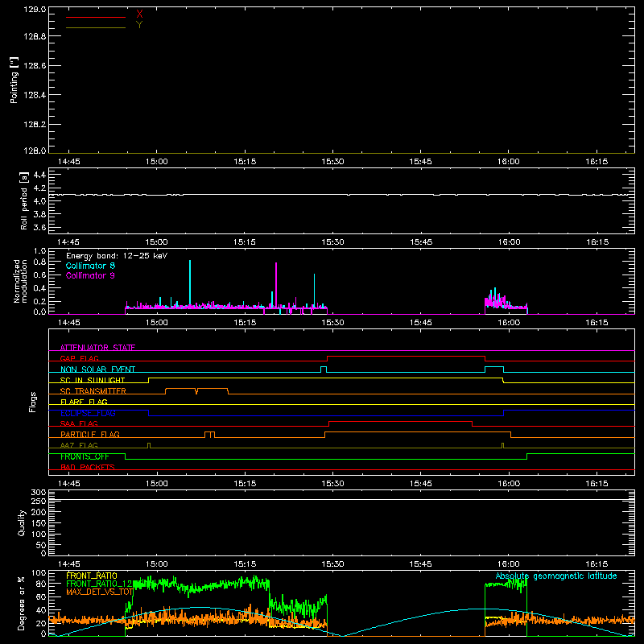
Task: Click the ECLIPSE_FLAG label
Action: [88, 413]
